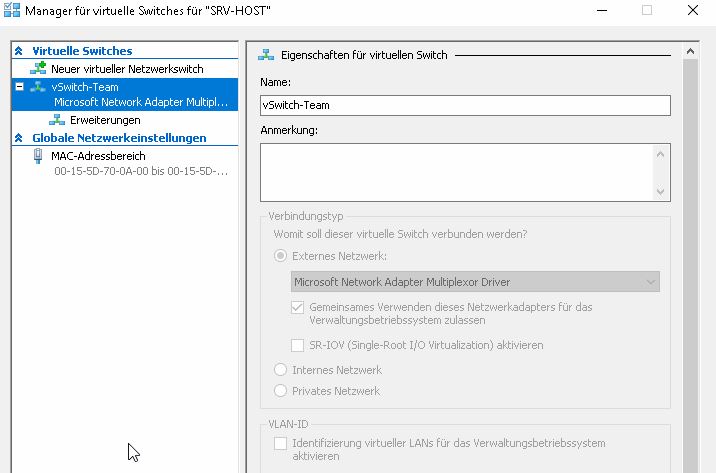This screenshot has height=473, width=716.
Task: Open the Microsoft Network Adapter Multiplexor dropdown
Action: (475, 282)
